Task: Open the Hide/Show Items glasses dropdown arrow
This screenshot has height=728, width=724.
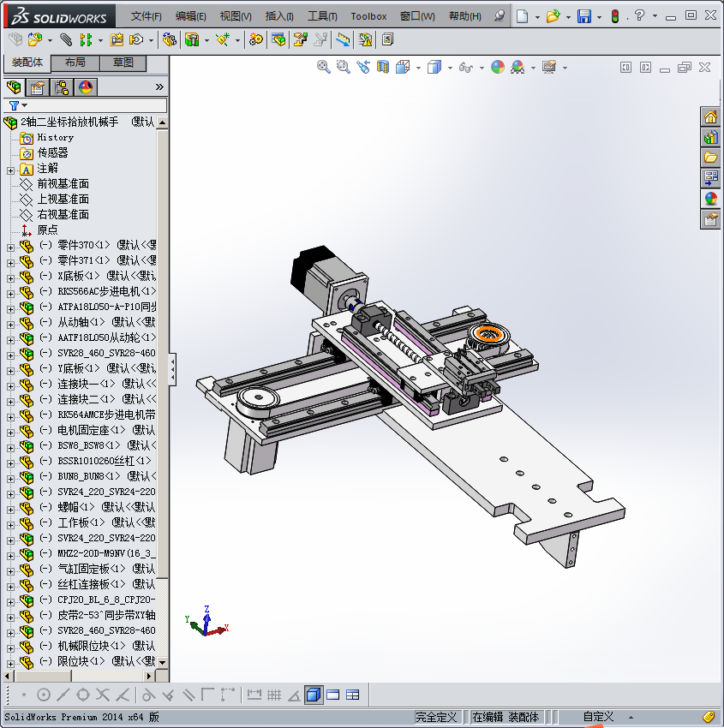Action: [x=482, y=69]
